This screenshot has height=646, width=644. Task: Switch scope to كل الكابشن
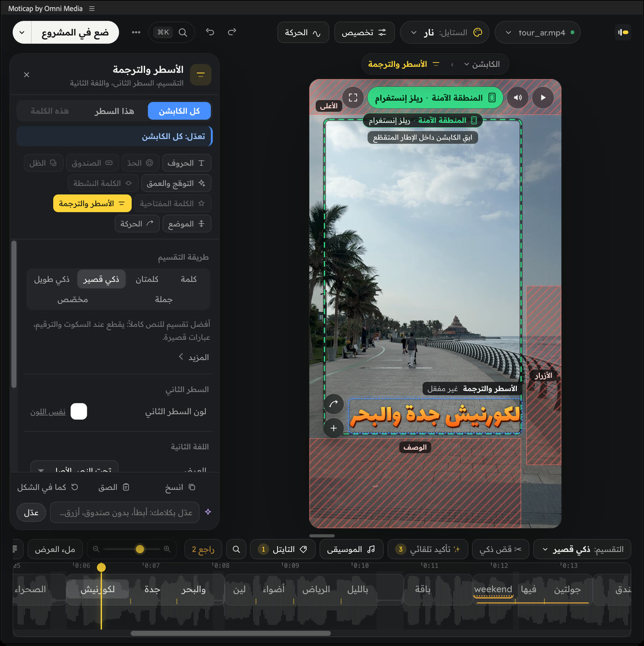point(179,111)
